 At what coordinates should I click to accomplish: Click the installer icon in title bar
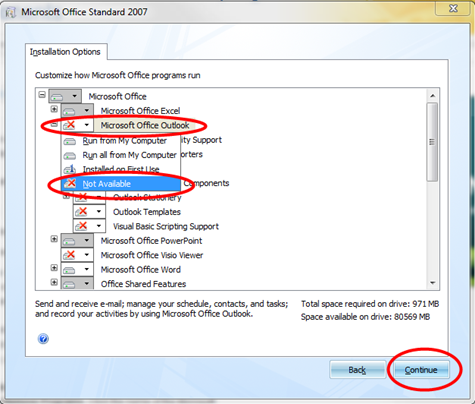tap(11, 13)
